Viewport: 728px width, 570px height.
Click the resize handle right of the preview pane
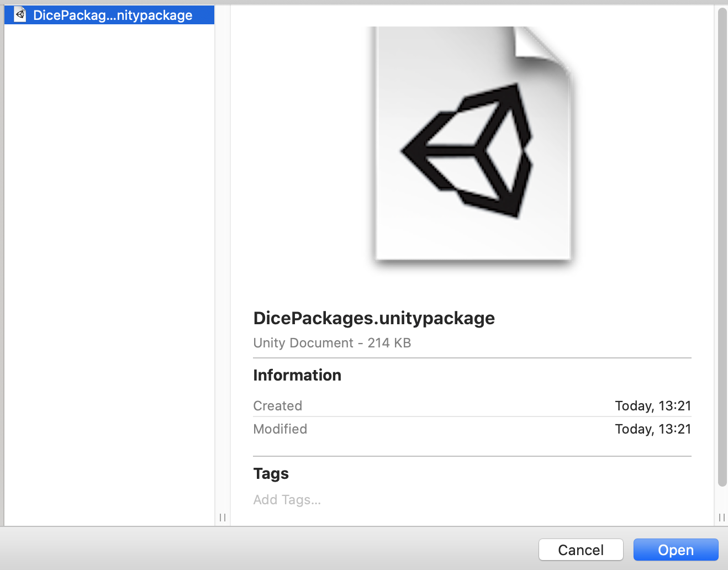pyautogui.click(x=722, y=518)
